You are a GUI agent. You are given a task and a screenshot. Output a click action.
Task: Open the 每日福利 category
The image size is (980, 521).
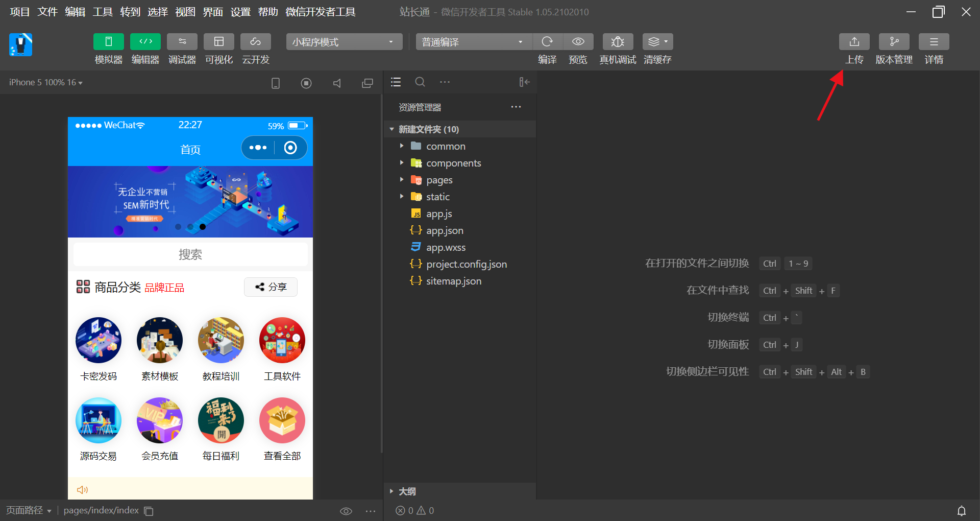click(x=221, y=430)
